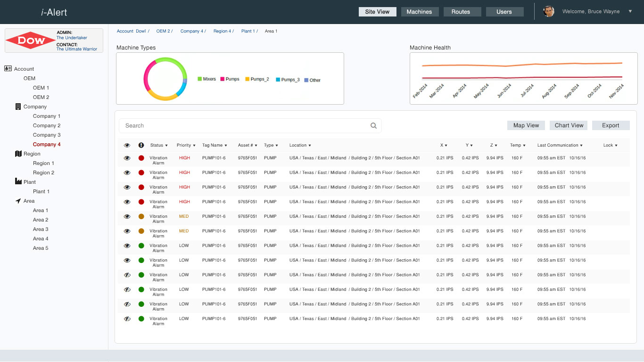The height and width of the screenshot is (362, 644).
Task: Click the Region map icon in sidebar
Action: [18, 154]
